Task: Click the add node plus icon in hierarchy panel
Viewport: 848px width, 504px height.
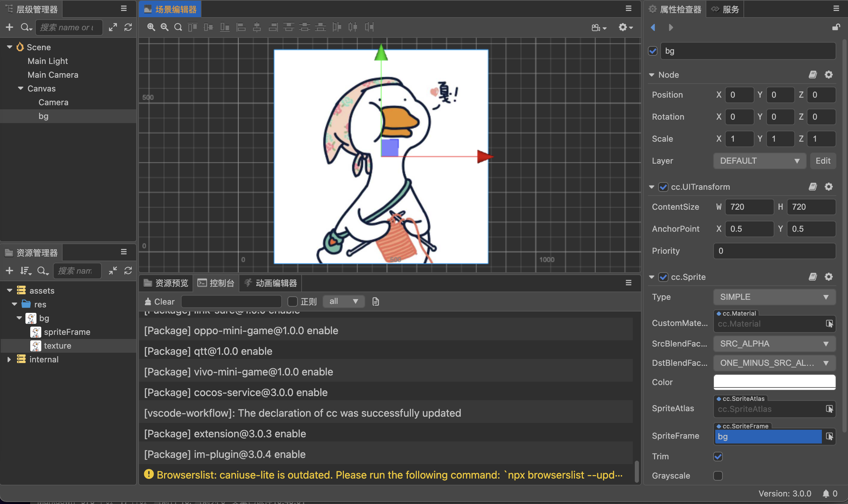Action: (10, 27)
